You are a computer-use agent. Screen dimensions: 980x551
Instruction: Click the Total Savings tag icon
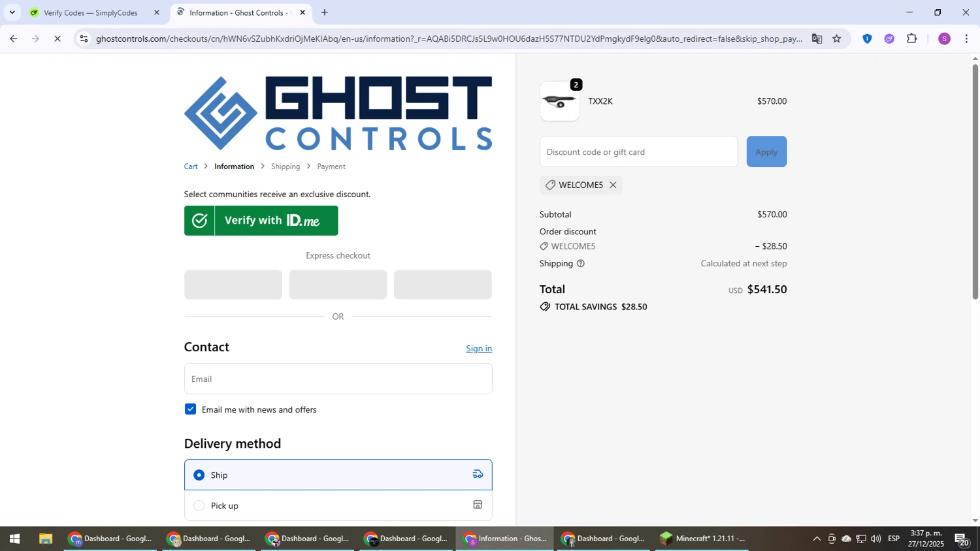(x=545, y=307)
